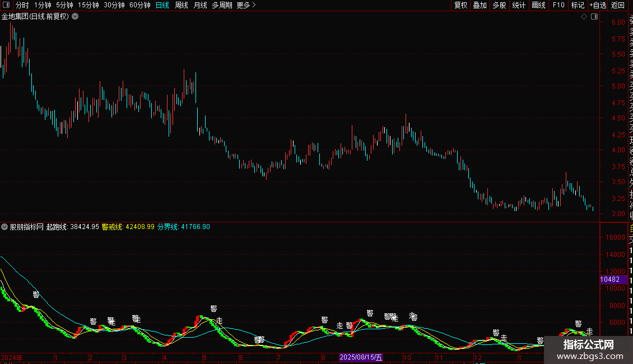The height and width of the screenshot is (364, 633).
Task: Click the 4.00 price axis label
Action: [x=618, y=150]
